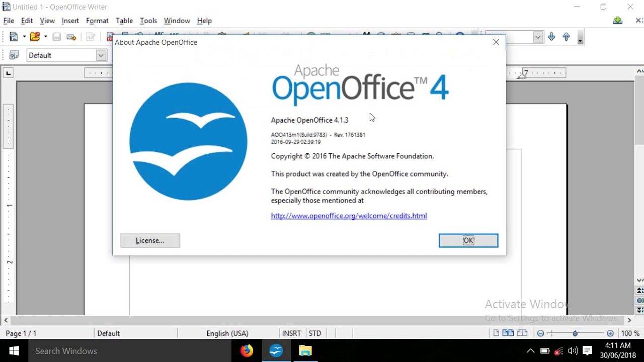This screenshot has width=644, height=362.
Task: Click the Previous Page navigation button
Action: [x=640, y=291]
